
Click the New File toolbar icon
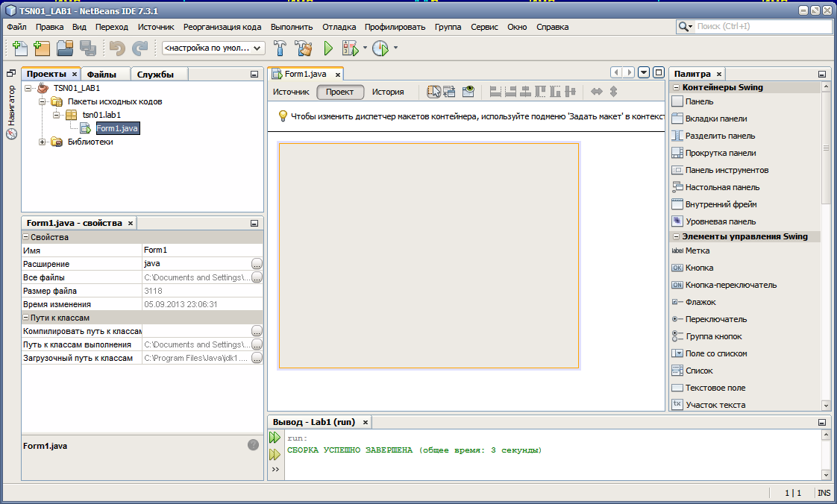tap(20, 48)
